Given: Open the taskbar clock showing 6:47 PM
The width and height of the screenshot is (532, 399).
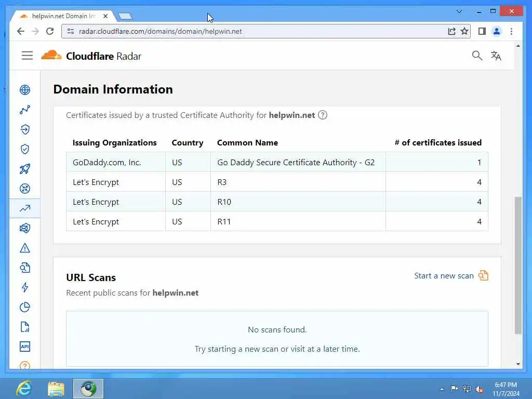Looking at the screenshot, I should 506,389.
